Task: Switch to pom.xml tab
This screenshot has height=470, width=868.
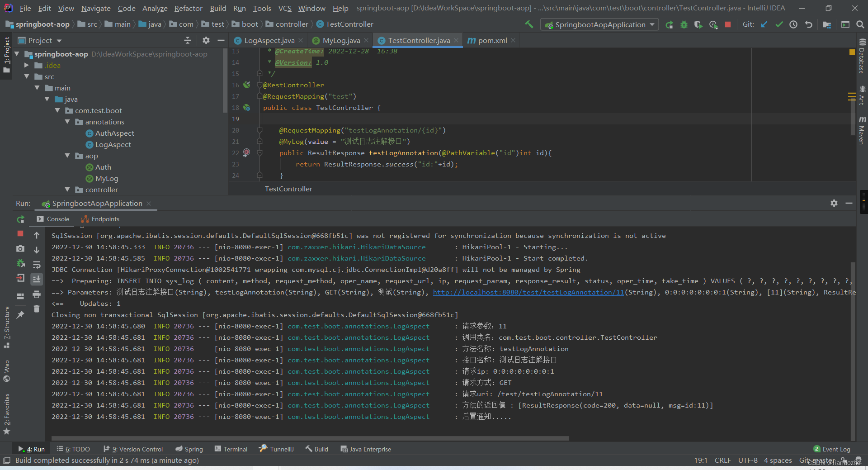Action: (492, 40)
